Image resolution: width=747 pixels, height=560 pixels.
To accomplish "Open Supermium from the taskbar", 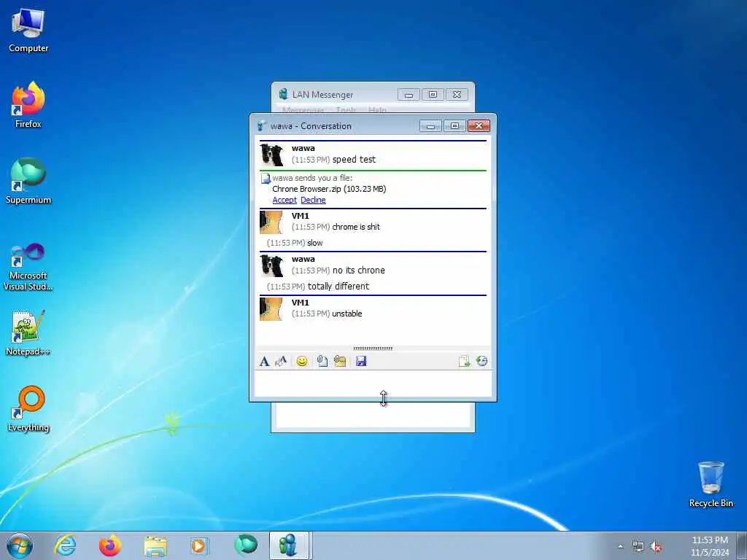I will (x=246, y=545).
